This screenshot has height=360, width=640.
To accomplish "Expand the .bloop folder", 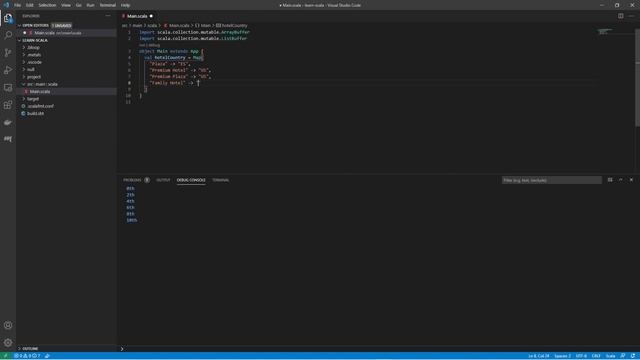I will click(33, 48).
